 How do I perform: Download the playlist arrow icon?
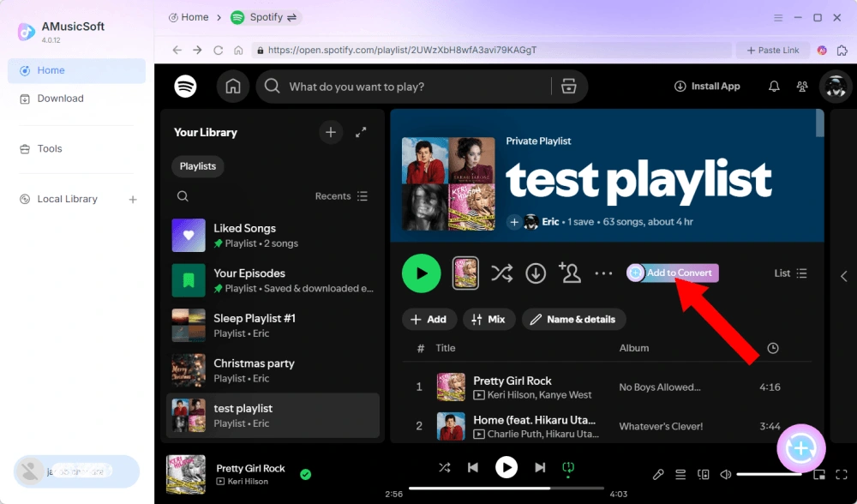pyautogui.click(x=536, y=273)
